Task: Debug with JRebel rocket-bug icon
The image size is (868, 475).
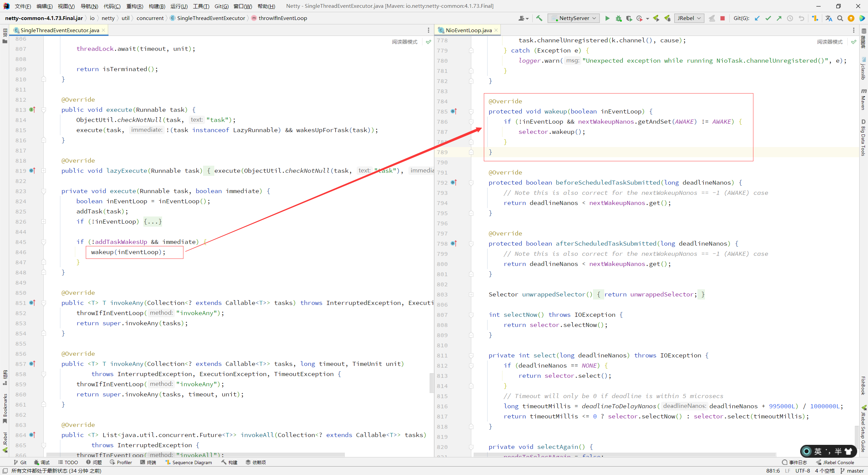Action: (667, 18)
